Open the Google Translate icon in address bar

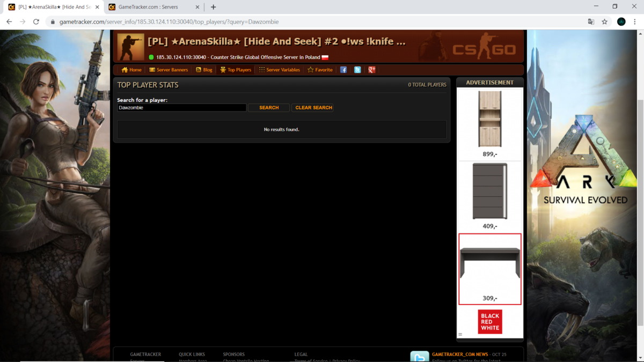(591, 22)
